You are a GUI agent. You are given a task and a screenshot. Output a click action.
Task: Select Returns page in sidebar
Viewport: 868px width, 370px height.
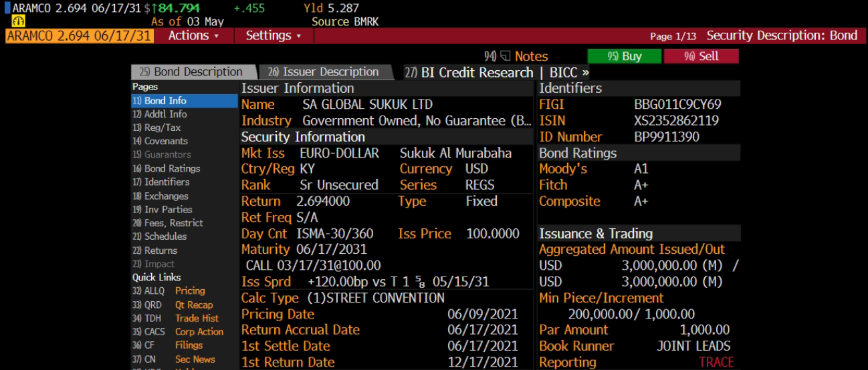(184, 250)
